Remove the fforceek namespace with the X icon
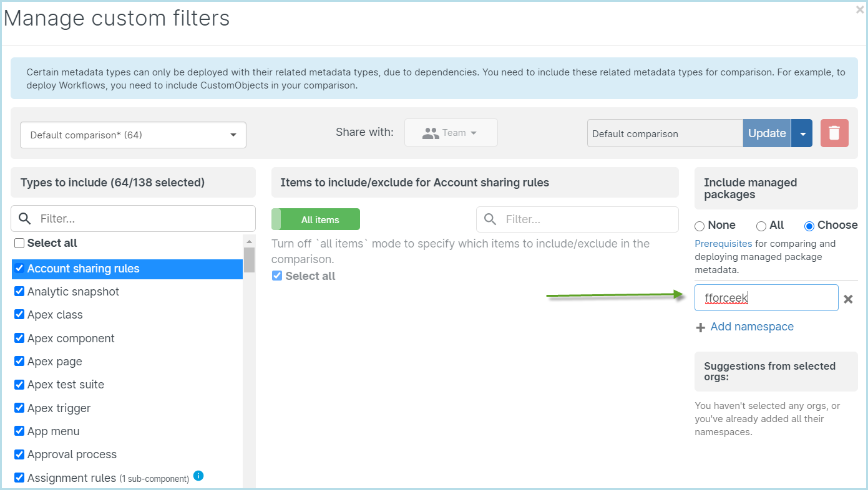Viewport: 868px width, 490px height. (848, 299)
